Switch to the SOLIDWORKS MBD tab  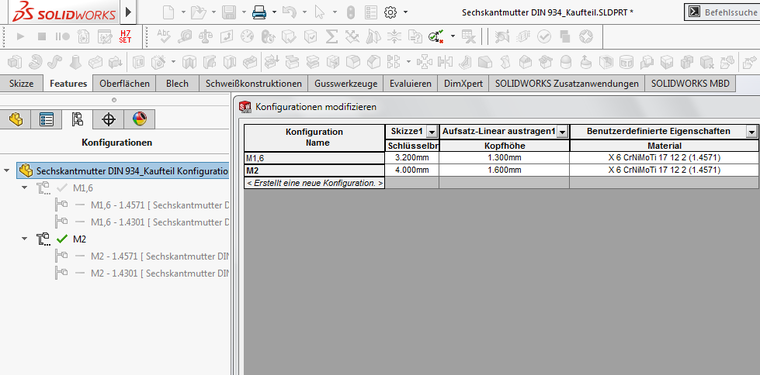(690, 83)
